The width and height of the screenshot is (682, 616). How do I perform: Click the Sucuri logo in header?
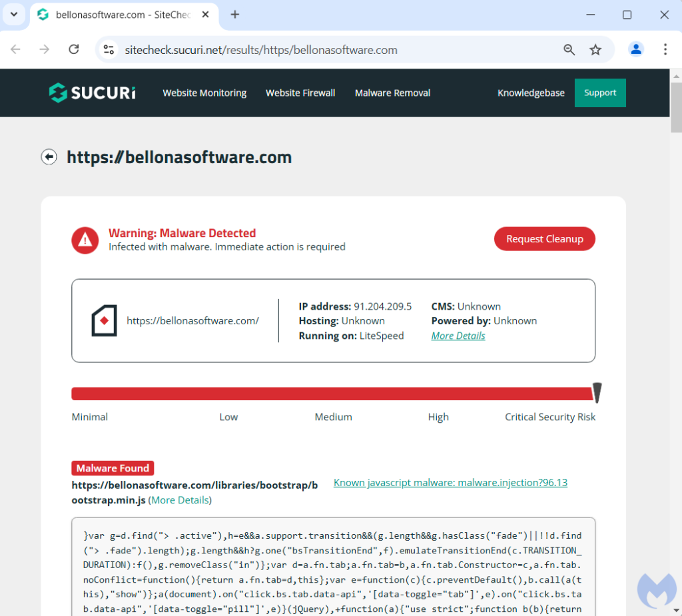tap(92, 93)
